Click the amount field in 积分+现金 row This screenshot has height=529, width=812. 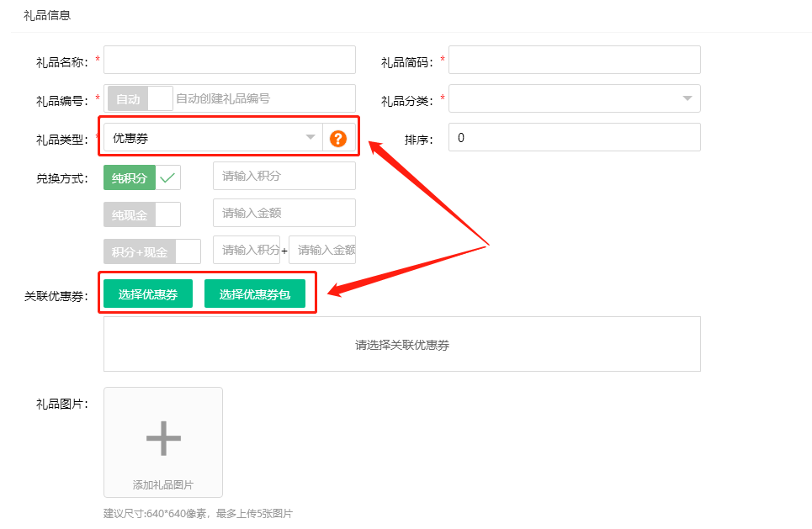(x=322, y=250)
